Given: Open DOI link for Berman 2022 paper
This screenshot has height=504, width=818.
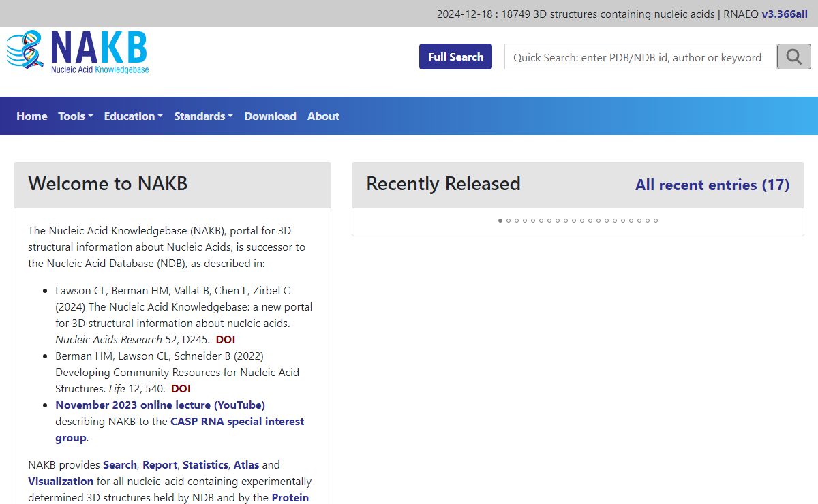Looking at the screenshot, I should tap(181, 388).
